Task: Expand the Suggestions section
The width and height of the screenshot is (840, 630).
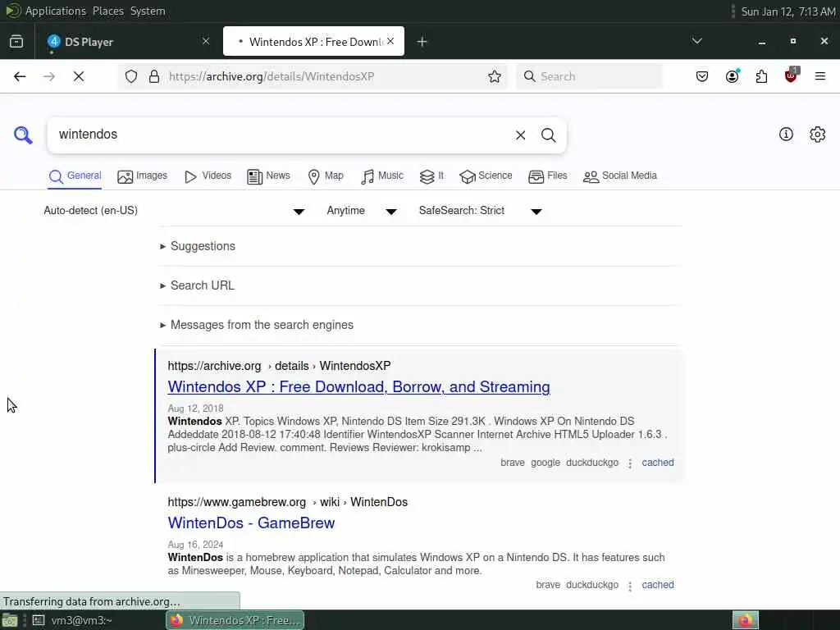Action: (x=198, y=246)
